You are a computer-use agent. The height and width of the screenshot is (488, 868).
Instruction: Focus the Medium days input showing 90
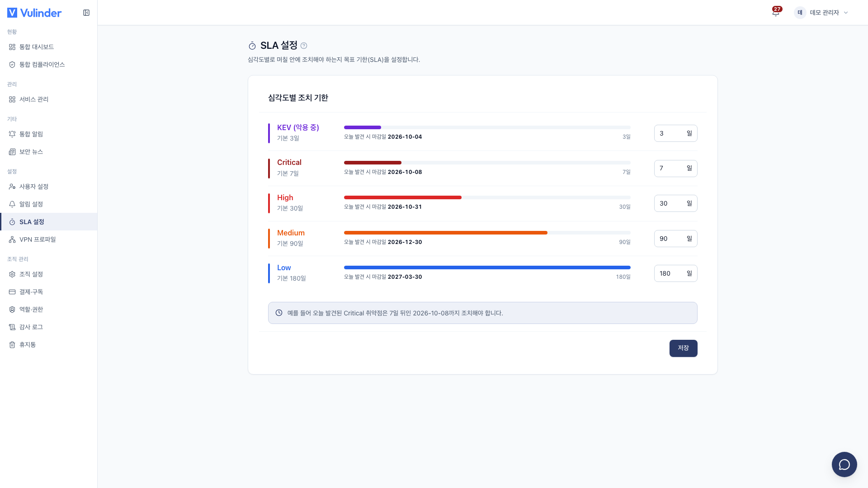[675, 239]
